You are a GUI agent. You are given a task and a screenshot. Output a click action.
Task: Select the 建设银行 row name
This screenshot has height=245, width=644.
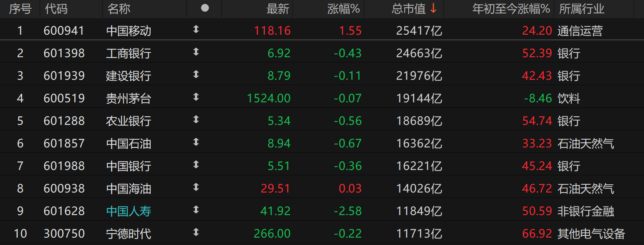[129, 76]
